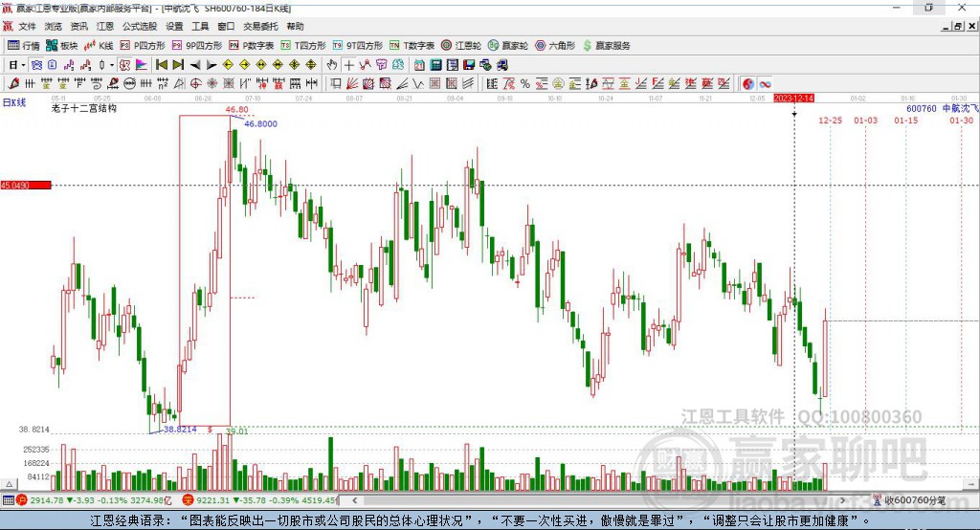Open the 窗口 menu
Image resolution: width=980 pixels, height=530 pixels.
click(226, 26)
